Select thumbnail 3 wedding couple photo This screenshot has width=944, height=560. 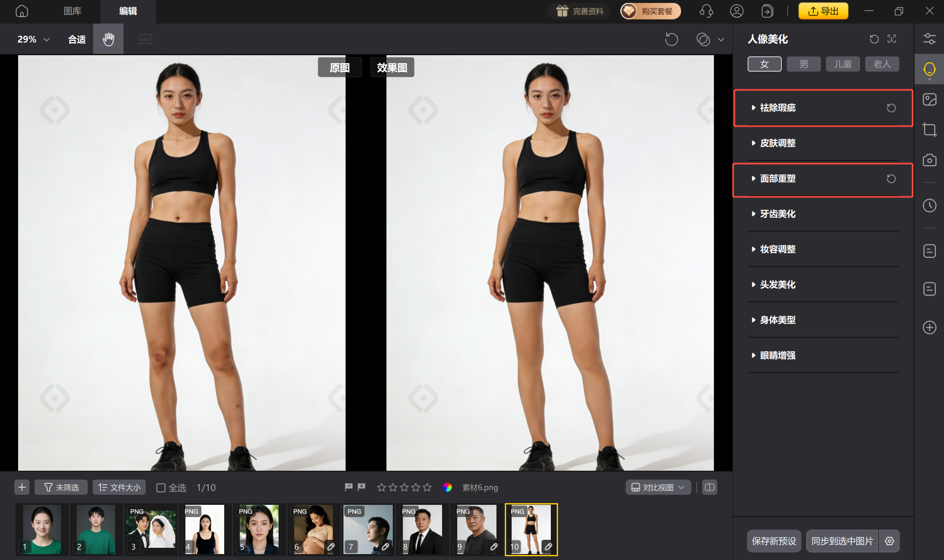pyautogui.click(x=150, y=529)
